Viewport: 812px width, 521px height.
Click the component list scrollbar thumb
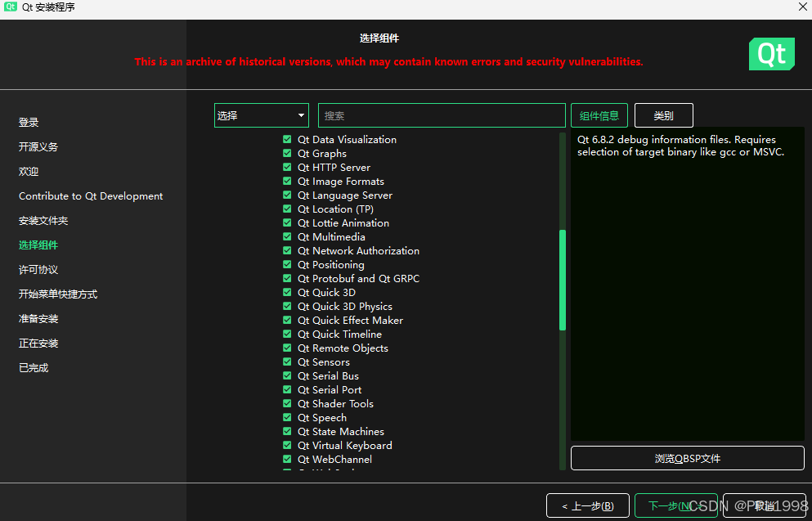(x=563, y=280)
